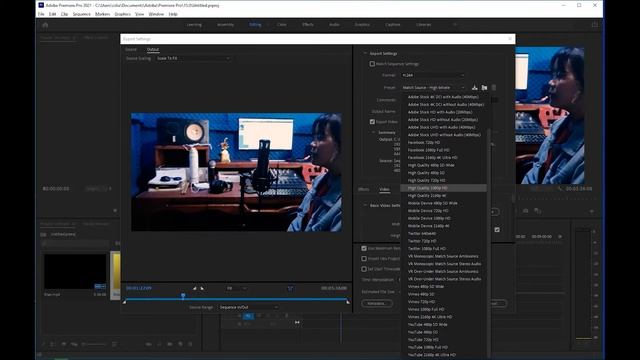Open the Fit zoom level dropdown
This screenshot has height=360, width=640.
[x=236, y=288]
